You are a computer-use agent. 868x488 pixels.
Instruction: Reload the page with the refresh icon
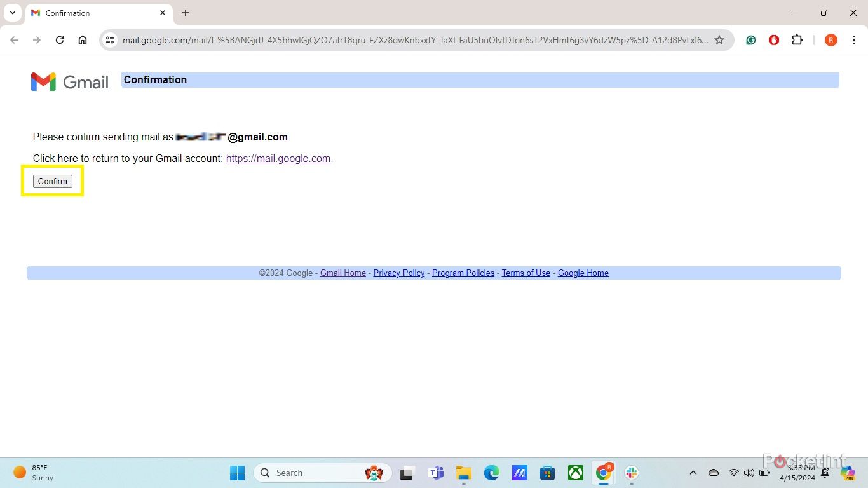(x=60, y=40)
